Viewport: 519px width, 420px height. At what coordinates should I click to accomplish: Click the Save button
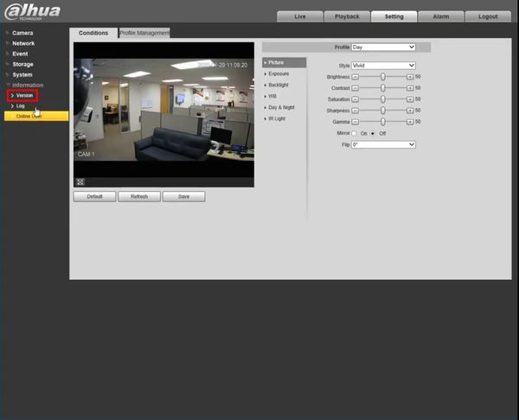point(183,196)
